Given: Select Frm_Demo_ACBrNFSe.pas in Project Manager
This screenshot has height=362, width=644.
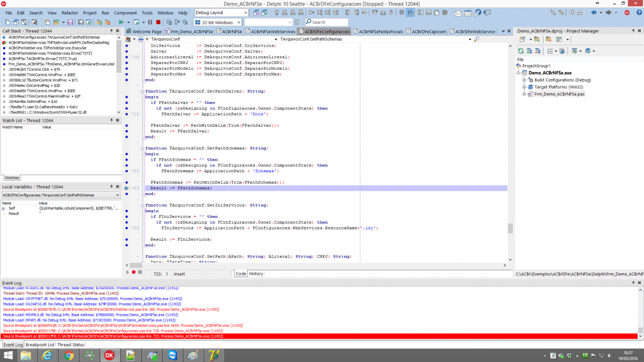Looking at the screenshot, I should point(559,94).
